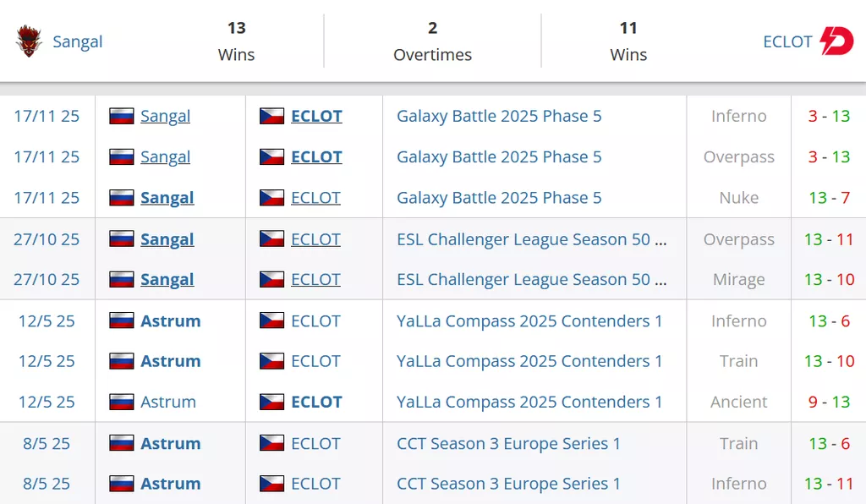The image size is (866, 504).
Task: Click bold ECLOT link in Ancient row
Action: click(x=316, y=403)
